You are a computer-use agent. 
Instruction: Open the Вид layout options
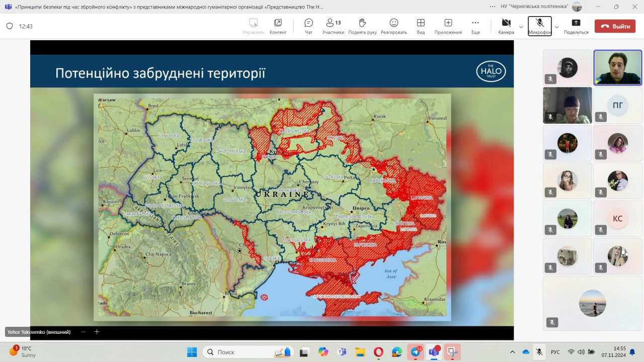421,26
